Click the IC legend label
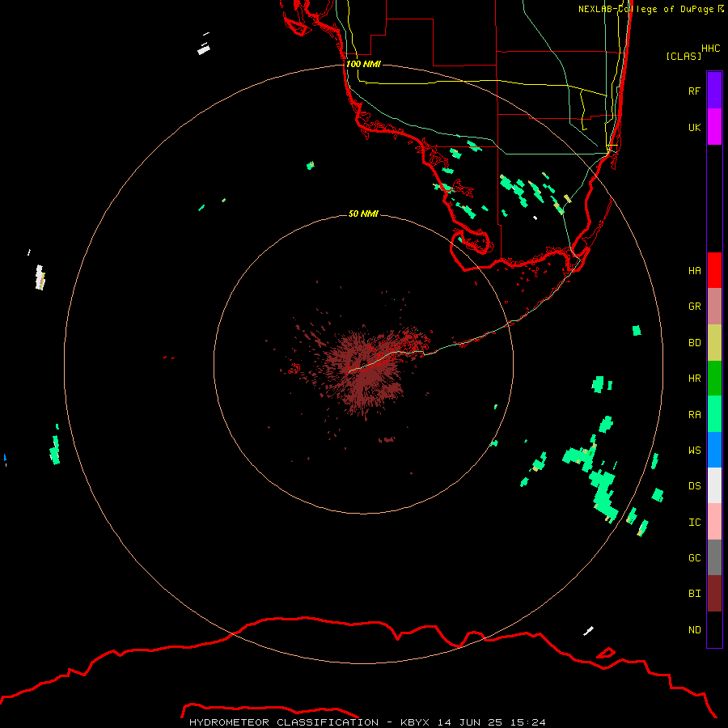This screenshot has width=728, height=728. point(694,523)
